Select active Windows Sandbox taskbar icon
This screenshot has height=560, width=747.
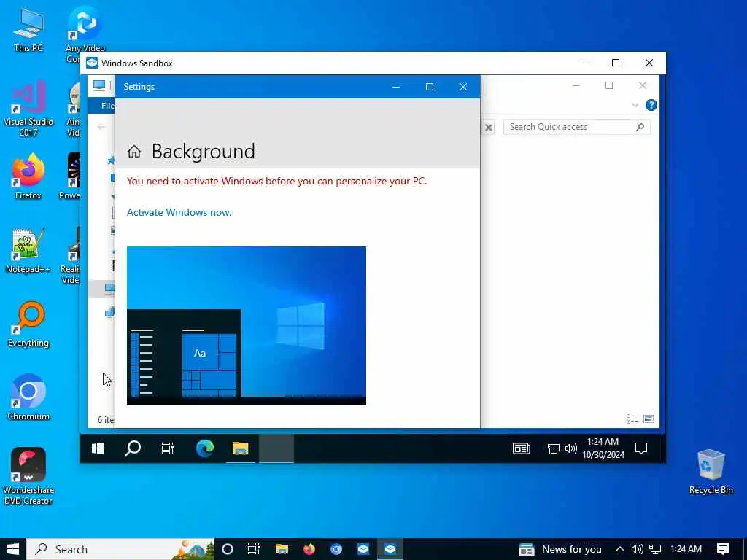pos(390,549)
